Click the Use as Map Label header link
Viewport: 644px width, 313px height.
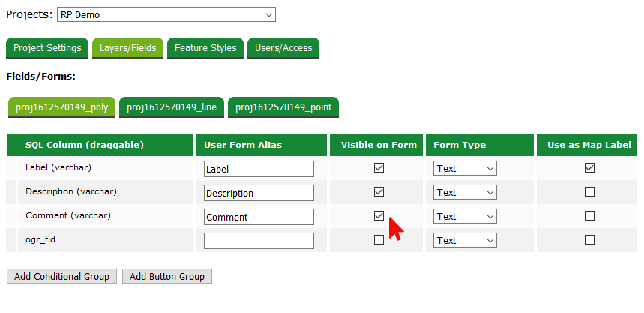point(589,145)
